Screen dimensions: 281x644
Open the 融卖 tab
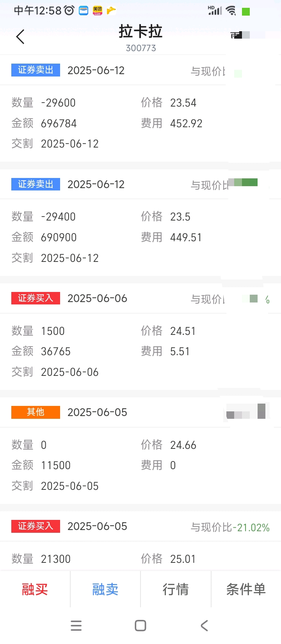(105, 589)
